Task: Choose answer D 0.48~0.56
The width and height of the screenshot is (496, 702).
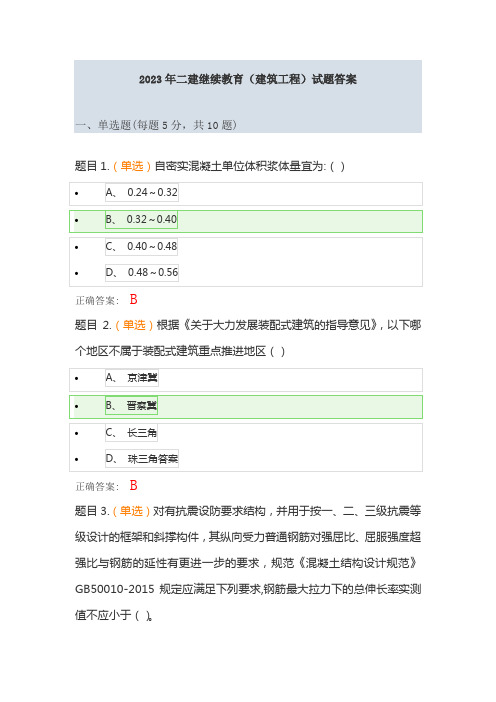Action: (x=142, y=272)
